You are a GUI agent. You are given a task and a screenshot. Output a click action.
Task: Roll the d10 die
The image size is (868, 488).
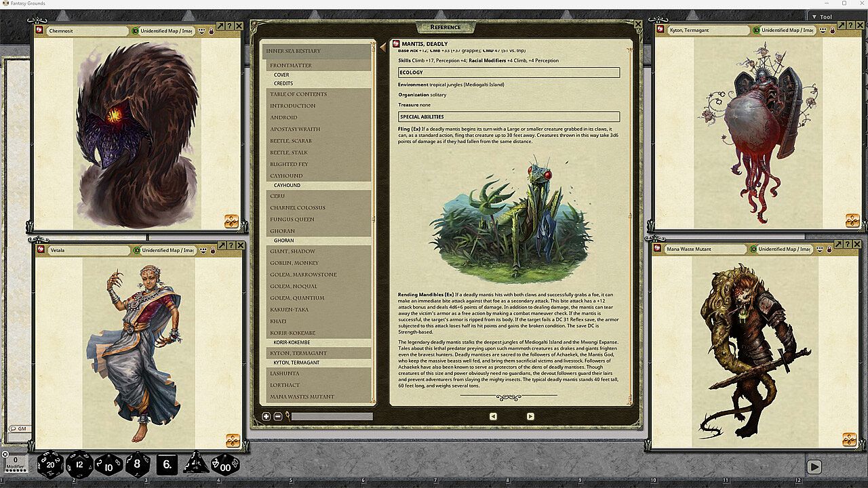pos(108,464)
